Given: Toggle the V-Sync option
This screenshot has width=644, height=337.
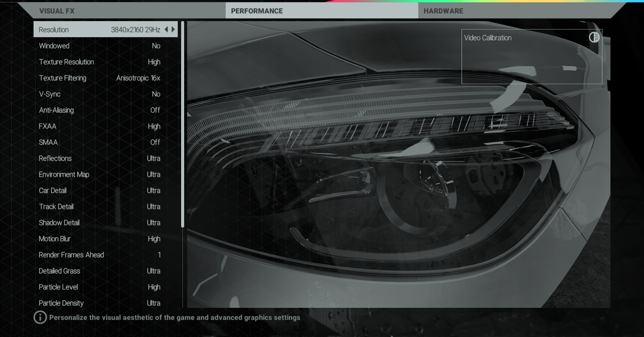Looking at the screenshot, I should point(105,94).
